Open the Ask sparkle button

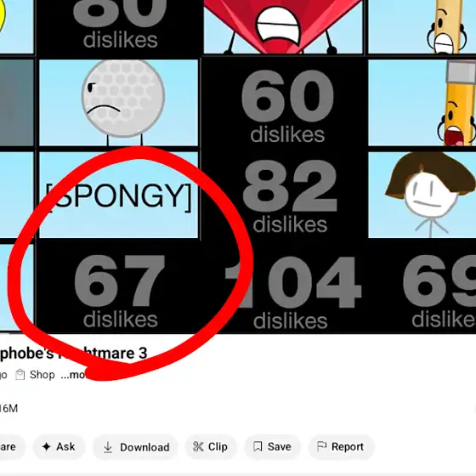coord(59,447)
